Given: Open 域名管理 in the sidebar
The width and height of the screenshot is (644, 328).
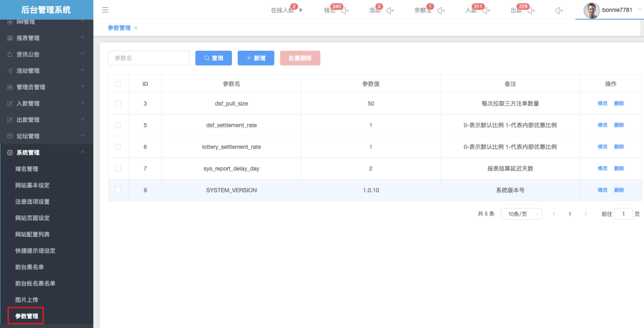Looking at the screenshot, I should (27, 169).
